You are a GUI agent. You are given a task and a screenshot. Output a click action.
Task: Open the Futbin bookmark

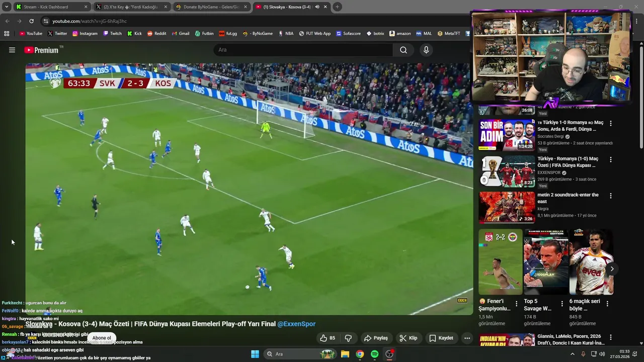[x=204, y=33]
